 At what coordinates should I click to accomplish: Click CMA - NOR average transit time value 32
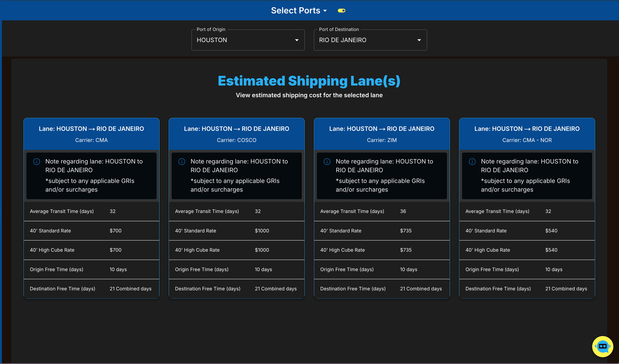pyautogui.click(x=548, y=211)
